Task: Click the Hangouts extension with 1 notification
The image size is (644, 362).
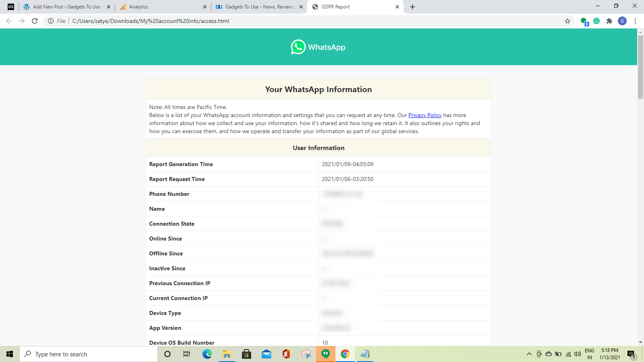Action: coord(584,21)
